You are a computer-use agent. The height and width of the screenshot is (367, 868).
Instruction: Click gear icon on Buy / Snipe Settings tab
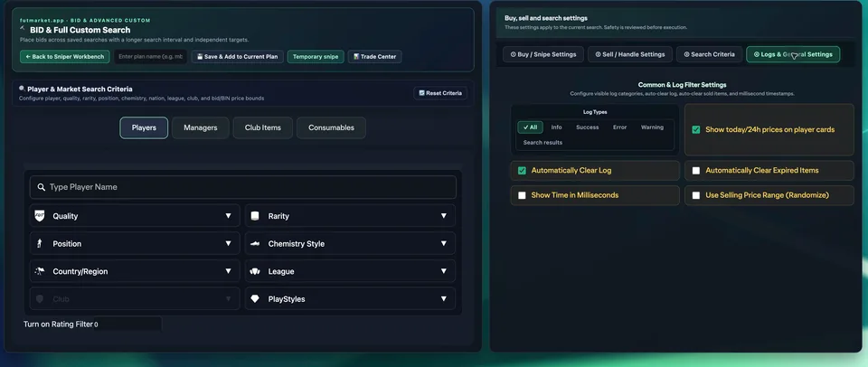click(514, 54)
